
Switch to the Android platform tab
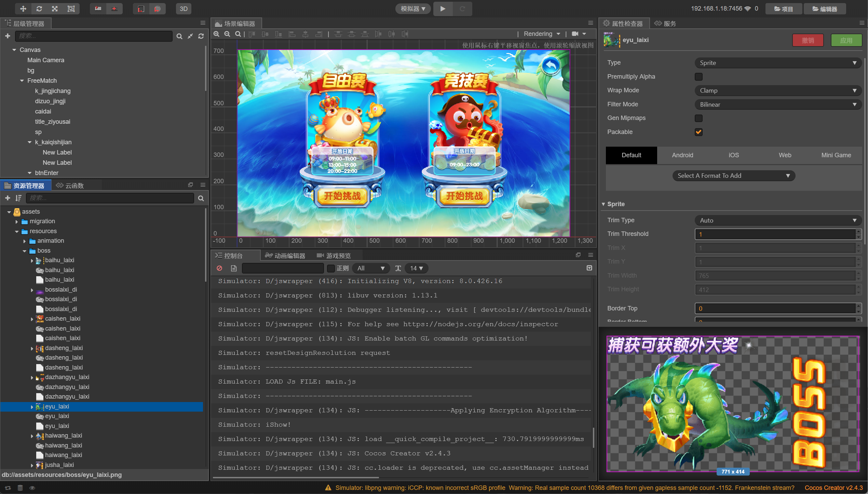tap(682, 155)
